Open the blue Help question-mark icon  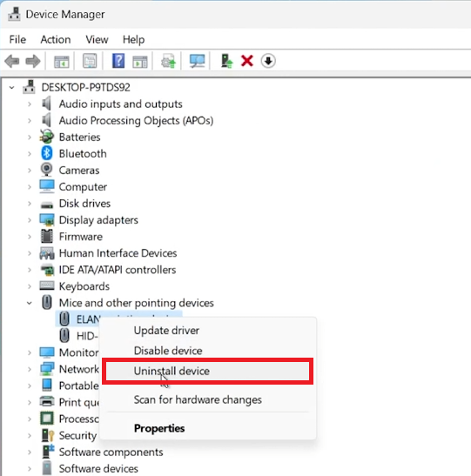(118, 61)
